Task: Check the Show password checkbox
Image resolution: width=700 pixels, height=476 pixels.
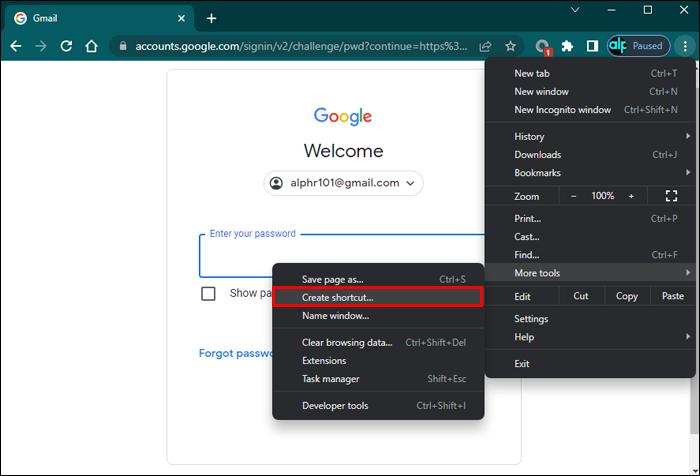Action: (208, 294)
